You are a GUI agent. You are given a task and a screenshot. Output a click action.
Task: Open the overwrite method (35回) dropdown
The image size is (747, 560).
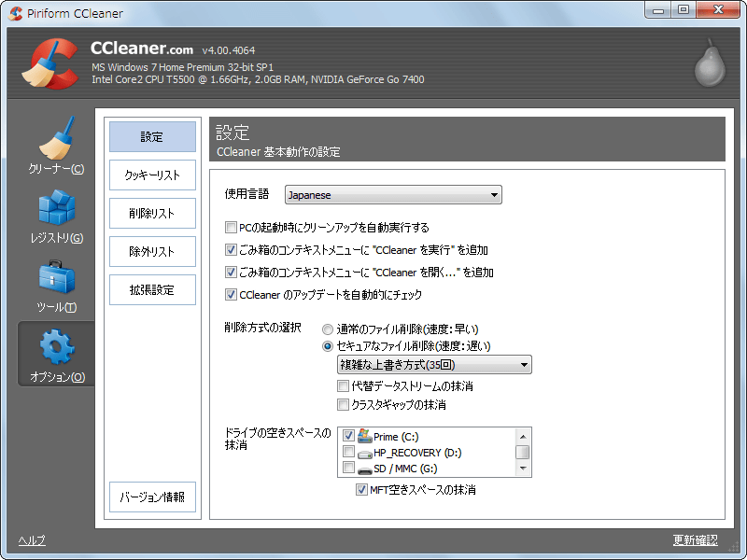(x=434, y=365)
